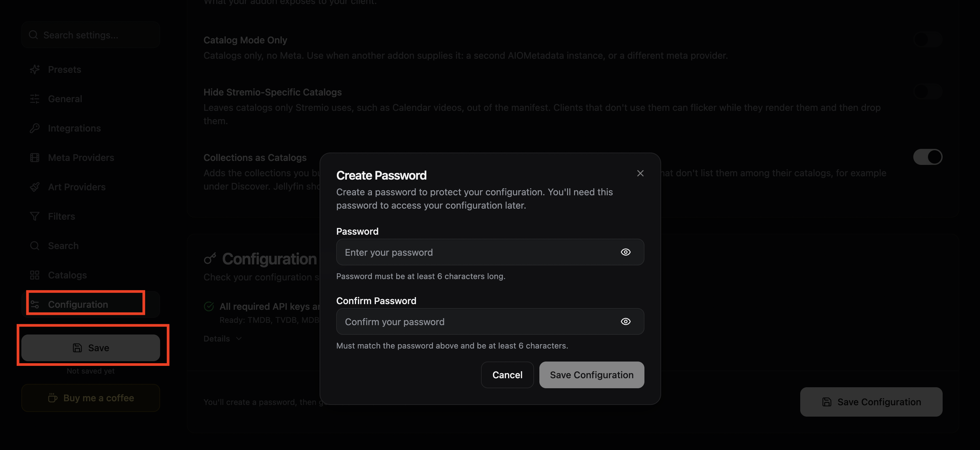Screen dimensions: 980x450
Task: Click the key icon beside Configuration heading
Action: (210, 258)
